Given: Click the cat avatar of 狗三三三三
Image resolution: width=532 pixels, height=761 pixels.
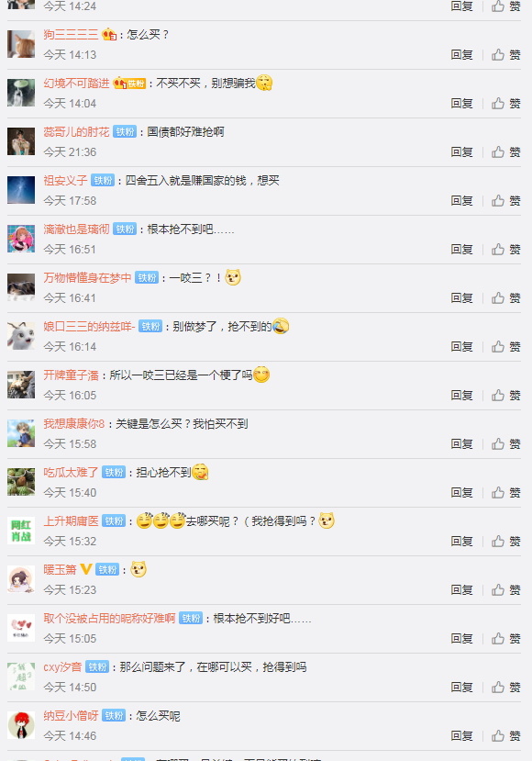Looking at the screenshot, I should click(21, 44).
